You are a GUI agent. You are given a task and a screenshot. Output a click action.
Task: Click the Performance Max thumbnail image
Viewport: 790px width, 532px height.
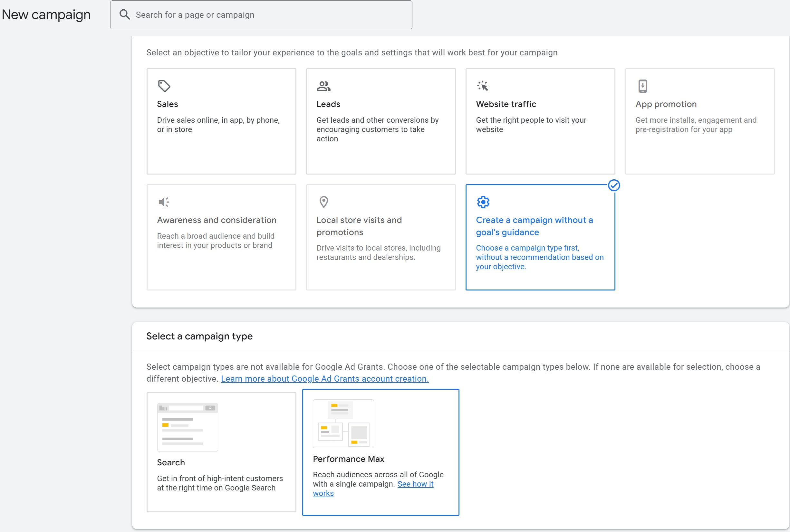tap(343, 423)
